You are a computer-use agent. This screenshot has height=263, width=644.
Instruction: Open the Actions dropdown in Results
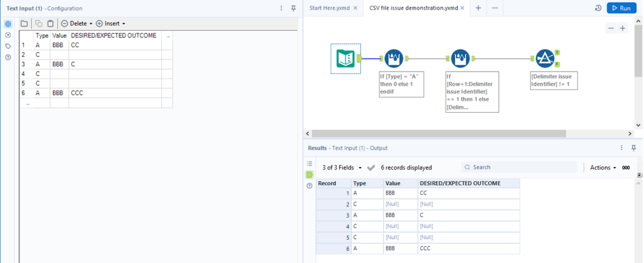pyautogui.click(x=603, y=168)
